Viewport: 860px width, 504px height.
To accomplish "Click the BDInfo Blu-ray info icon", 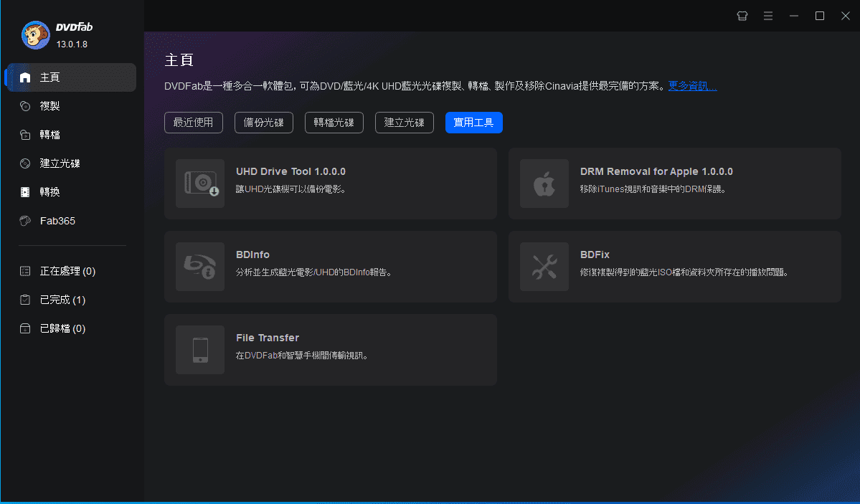I will [200, 267].
